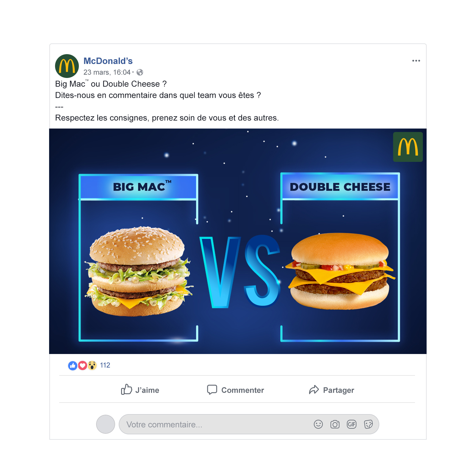
Task: Focus the Votre commentaire input field
Action: pos(249,424)
